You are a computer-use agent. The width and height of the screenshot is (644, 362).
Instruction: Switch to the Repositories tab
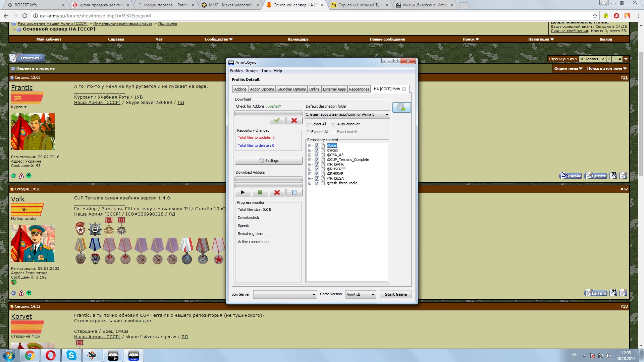pos(359,89)
